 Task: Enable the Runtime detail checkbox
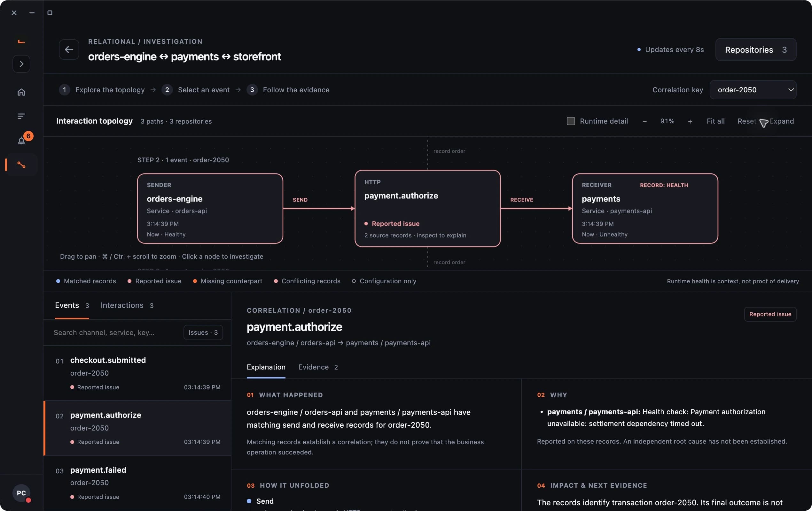pos(571,121)
